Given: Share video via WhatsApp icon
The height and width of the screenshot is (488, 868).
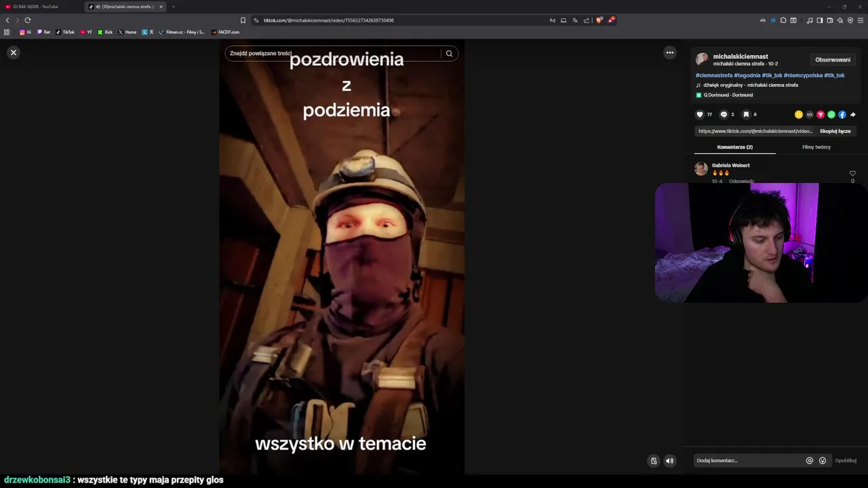Looking at the screenshot, I should click(x=831, y=115).
